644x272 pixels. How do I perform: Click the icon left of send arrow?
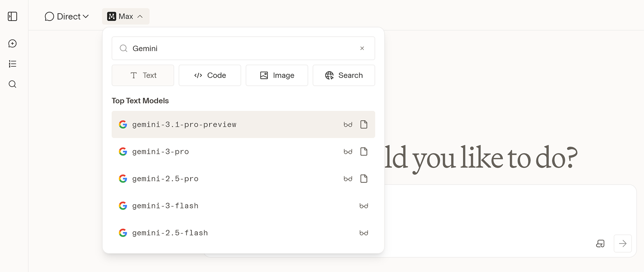click(x=600, y=244)
